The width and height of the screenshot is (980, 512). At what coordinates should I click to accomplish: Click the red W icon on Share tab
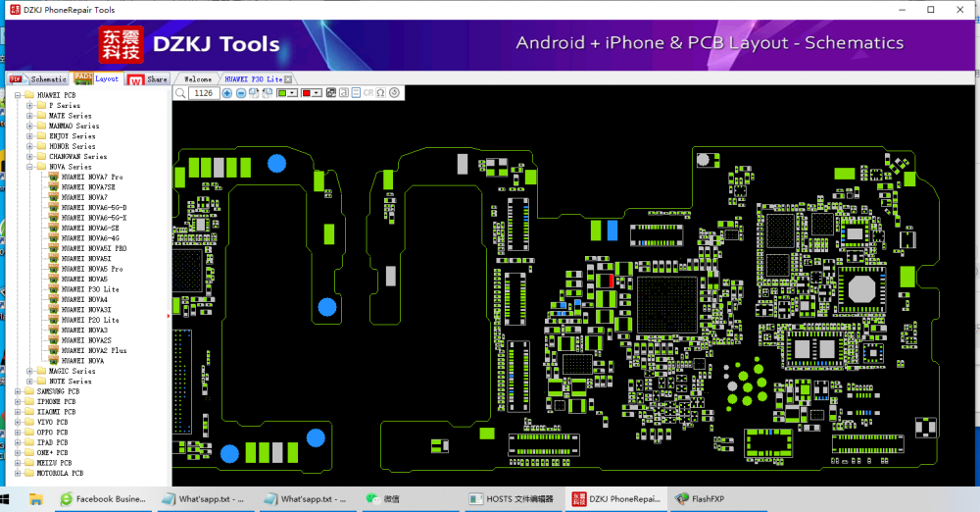(x=135, y=80)
